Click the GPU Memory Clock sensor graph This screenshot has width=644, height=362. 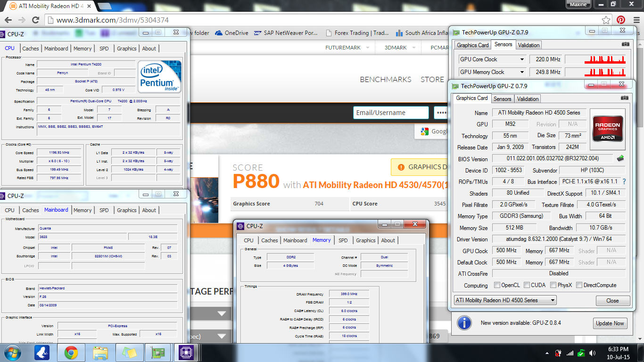point(595,72)
